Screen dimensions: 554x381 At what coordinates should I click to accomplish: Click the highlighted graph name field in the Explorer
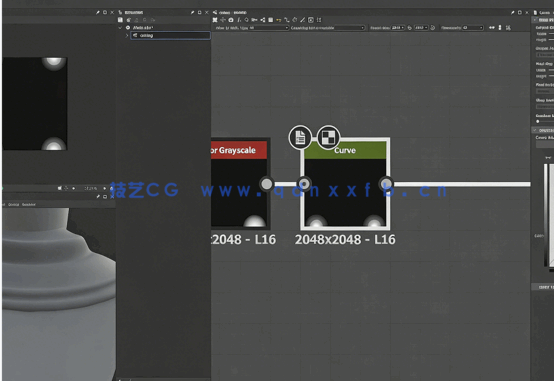pos(170,35)
